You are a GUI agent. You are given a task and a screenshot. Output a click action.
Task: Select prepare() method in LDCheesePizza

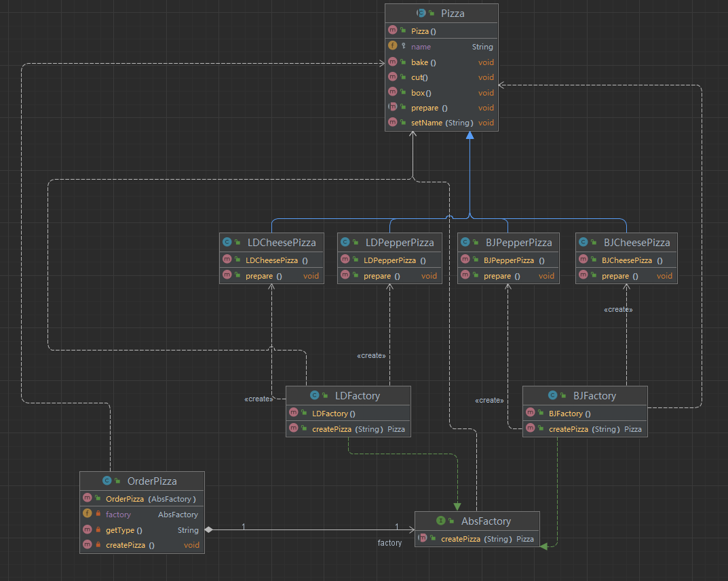[x=271, y=276]
